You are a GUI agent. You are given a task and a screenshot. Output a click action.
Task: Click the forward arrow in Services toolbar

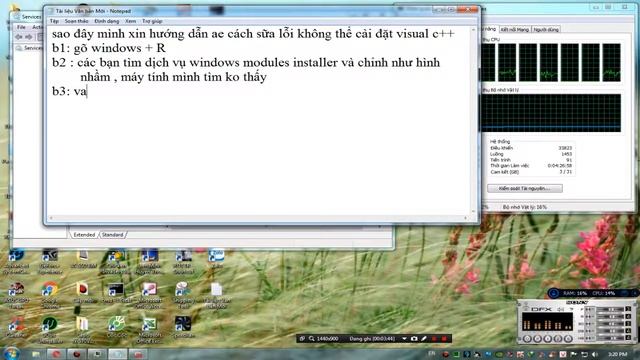[x=29, y=37]
